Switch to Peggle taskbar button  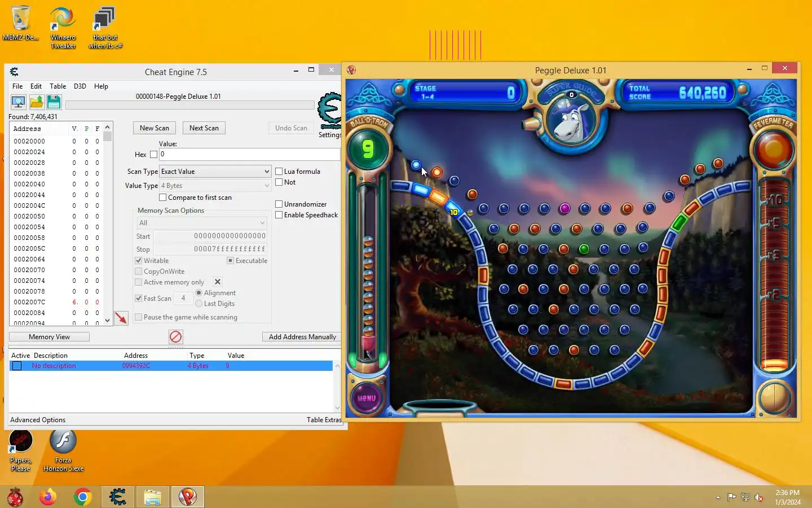tap(187, 497)
